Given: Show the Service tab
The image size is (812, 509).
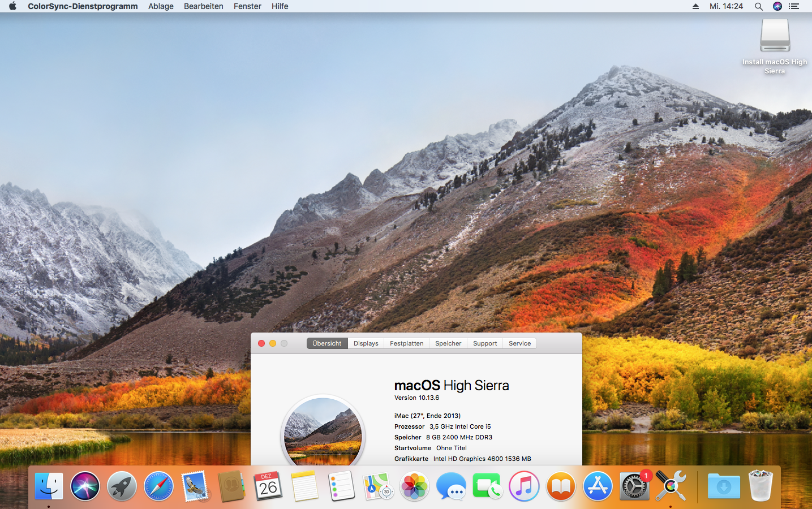Looking at the screenshot, I should pyautogui.click(x=520, y=343).
